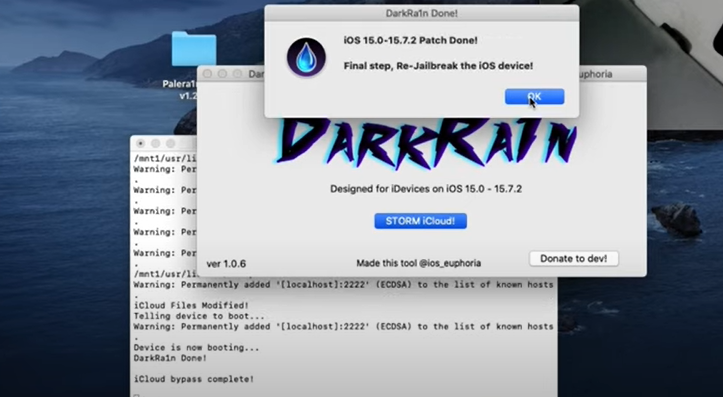The height and width of the screenshot is (397, 723).
Task: Click the Donate to dev! button
Action: click(574, 259)
